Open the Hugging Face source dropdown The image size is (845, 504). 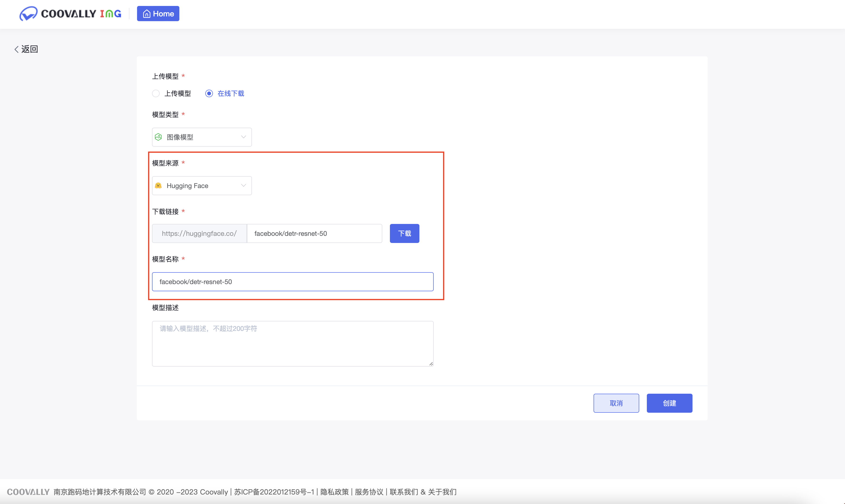point(202,186)
